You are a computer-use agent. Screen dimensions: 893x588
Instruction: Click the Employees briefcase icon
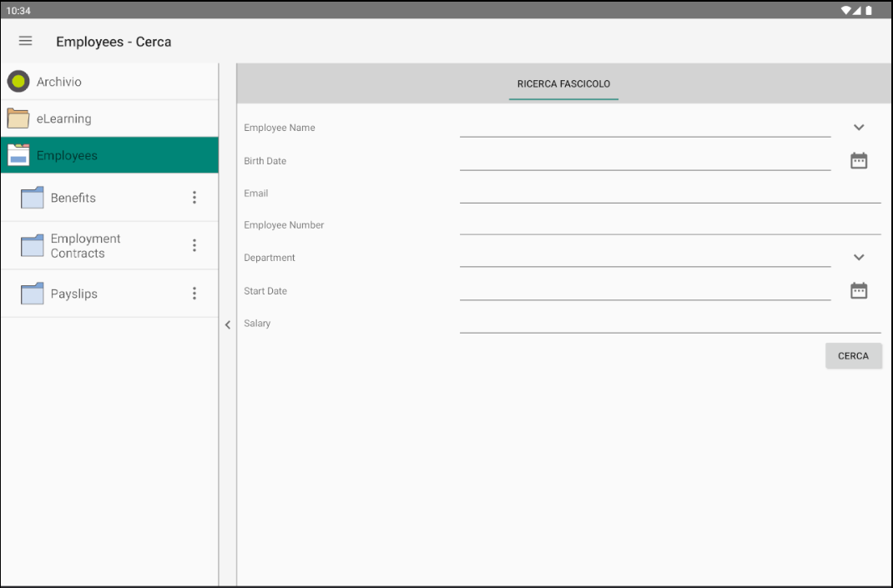point(18,154)
